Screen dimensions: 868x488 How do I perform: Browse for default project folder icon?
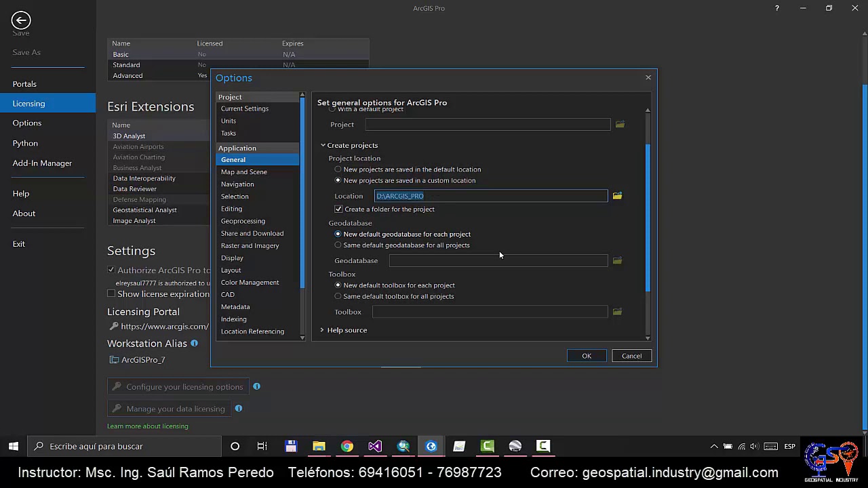point(620,124)
